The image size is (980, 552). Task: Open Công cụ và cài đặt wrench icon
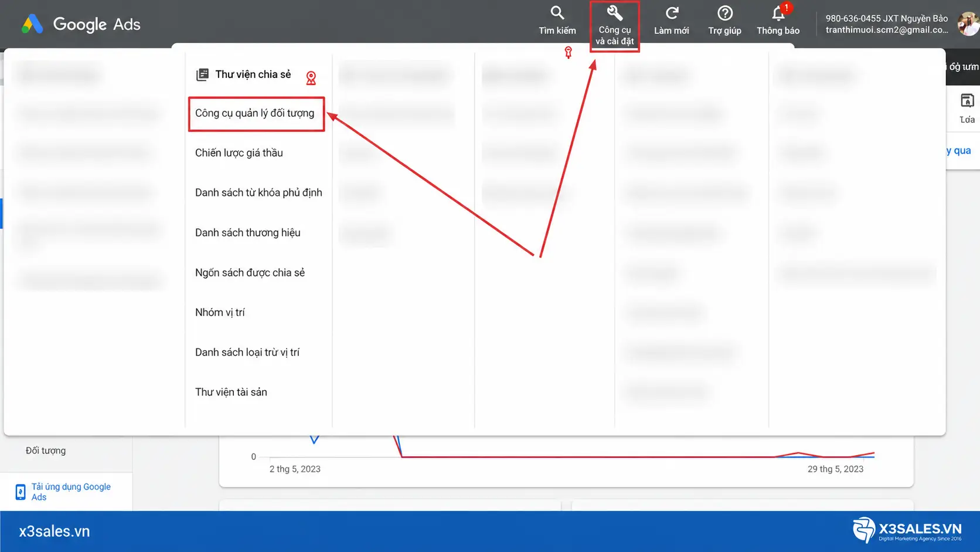tap(614, 13)
